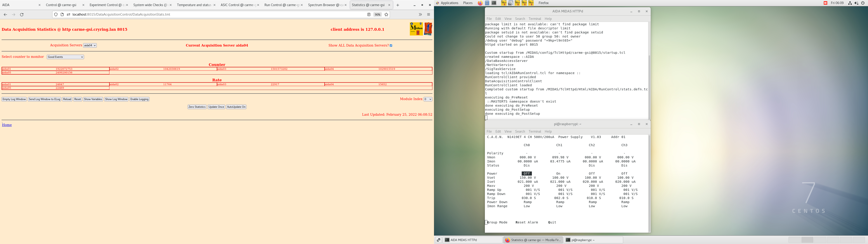Open the screenshot tool panel launcher

[510, 3]
